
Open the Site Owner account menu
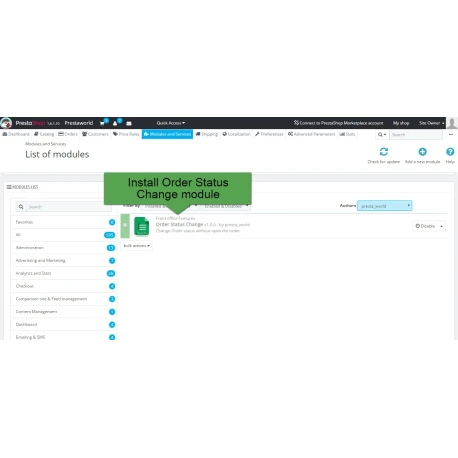432,123
